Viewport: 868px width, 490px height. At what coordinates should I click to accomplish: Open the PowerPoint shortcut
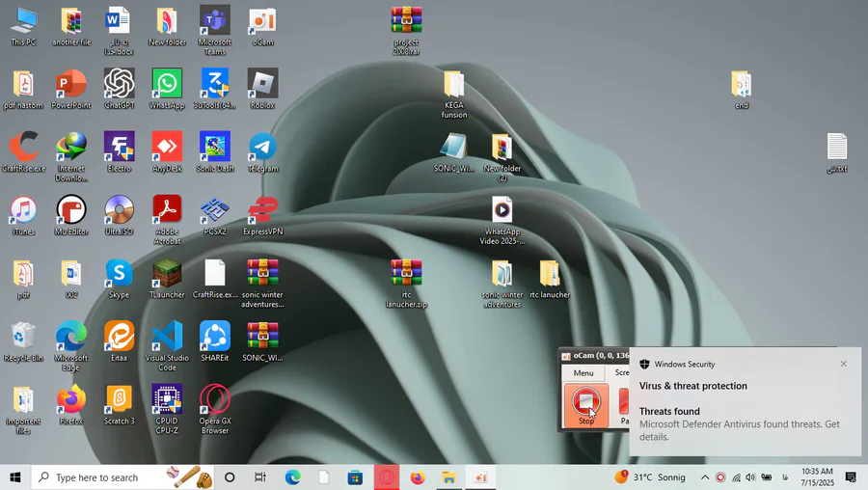pos(71,89)
